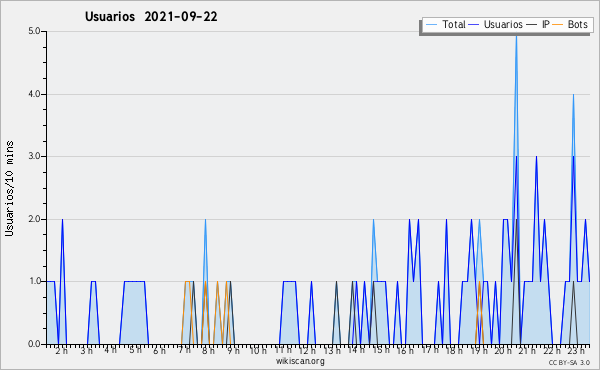
Task: Click the Bots legend entry
Action: pyautogui.click(x=570, y=24)
